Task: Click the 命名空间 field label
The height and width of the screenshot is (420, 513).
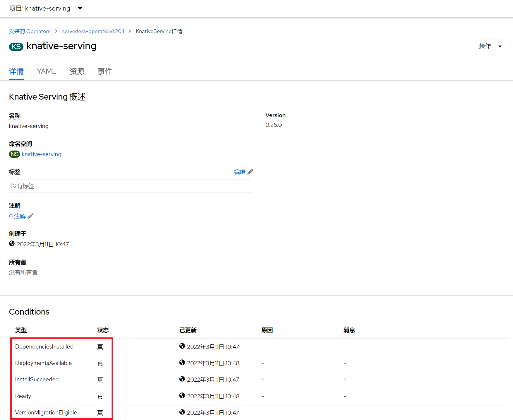Action: pos(20,144)
